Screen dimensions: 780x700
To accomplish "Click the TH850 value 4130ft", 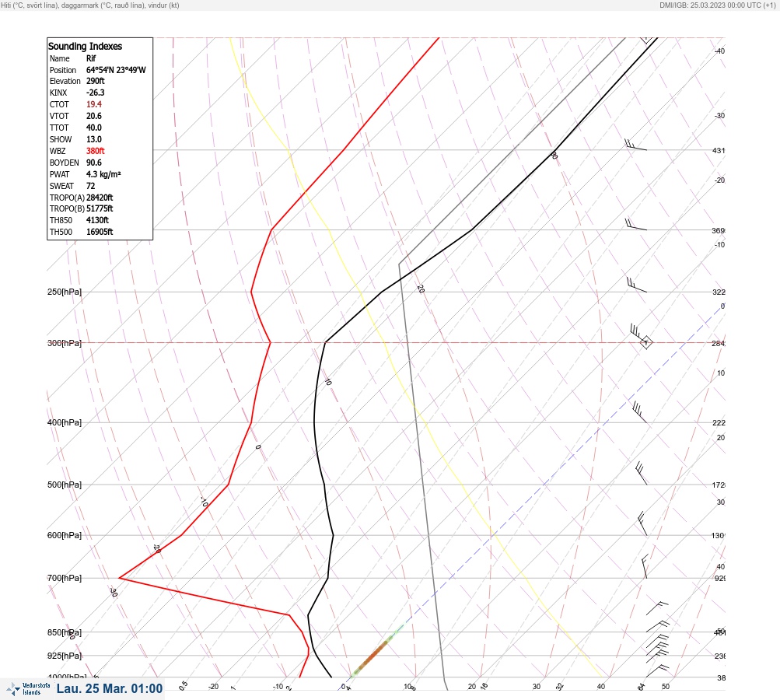I will (x=97, y=220).
